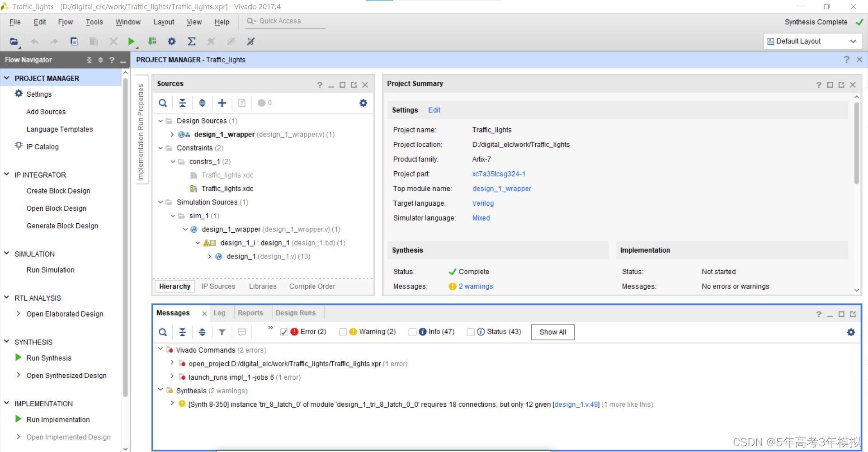
Task: Click Project Manager help question mark
Action: [846, 59]
